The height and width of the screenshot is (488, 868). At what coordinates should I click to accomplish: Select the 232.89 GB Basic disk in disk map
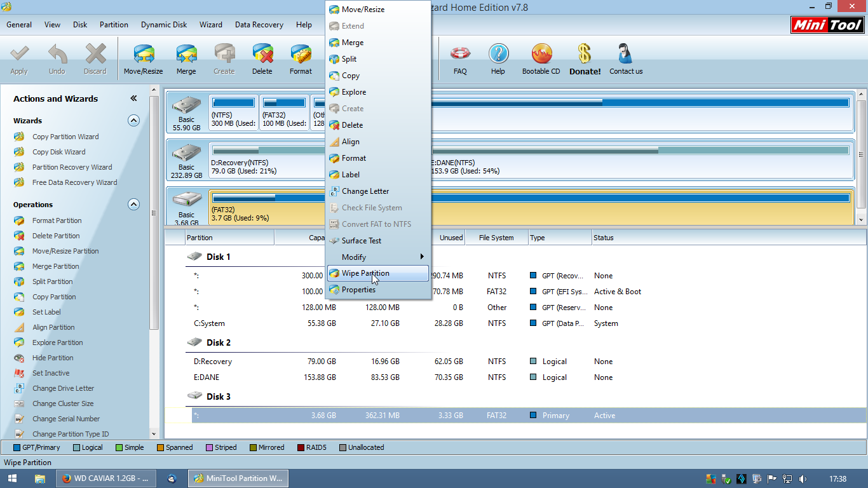187,161
